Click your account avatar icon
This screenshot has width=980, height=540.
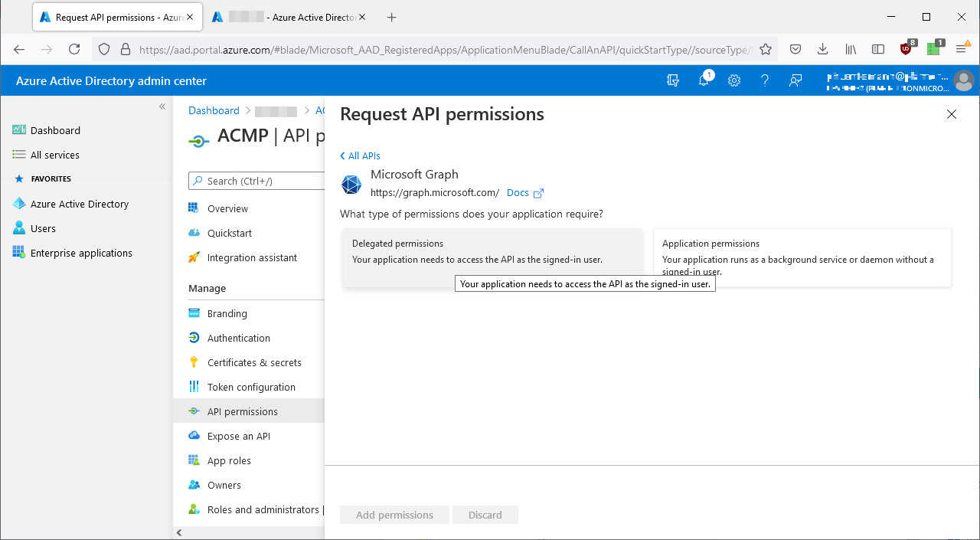pyautogui.click(x=963, y=80)
